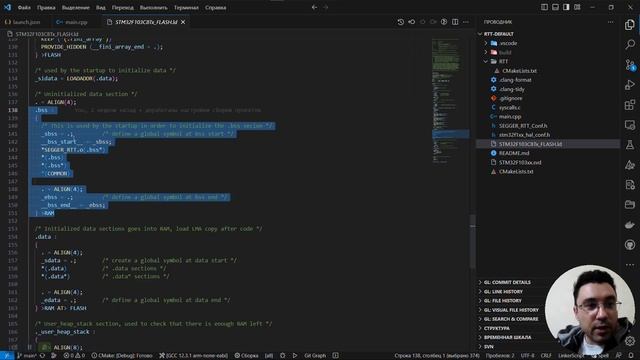Open the Run and Debug view
The width and height of the screenshot is (640, 360).
point(630,85)
